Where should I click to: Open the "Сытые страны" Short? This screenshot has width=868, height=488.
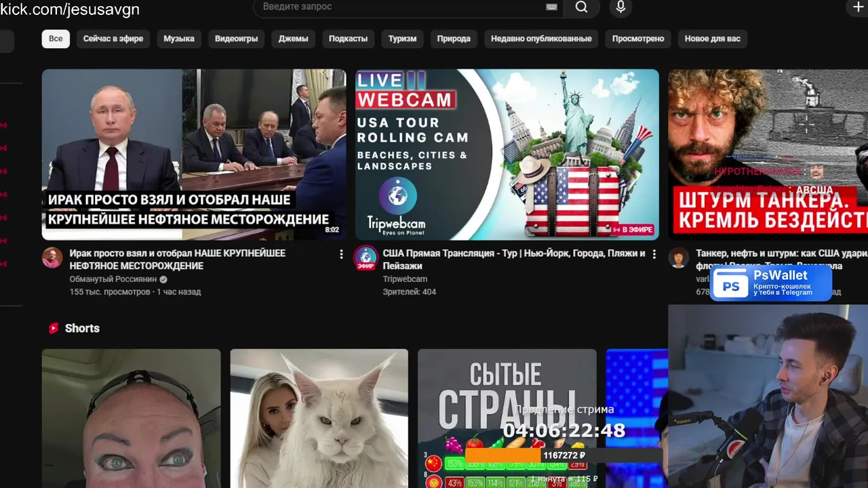click(x=507, y=418)
